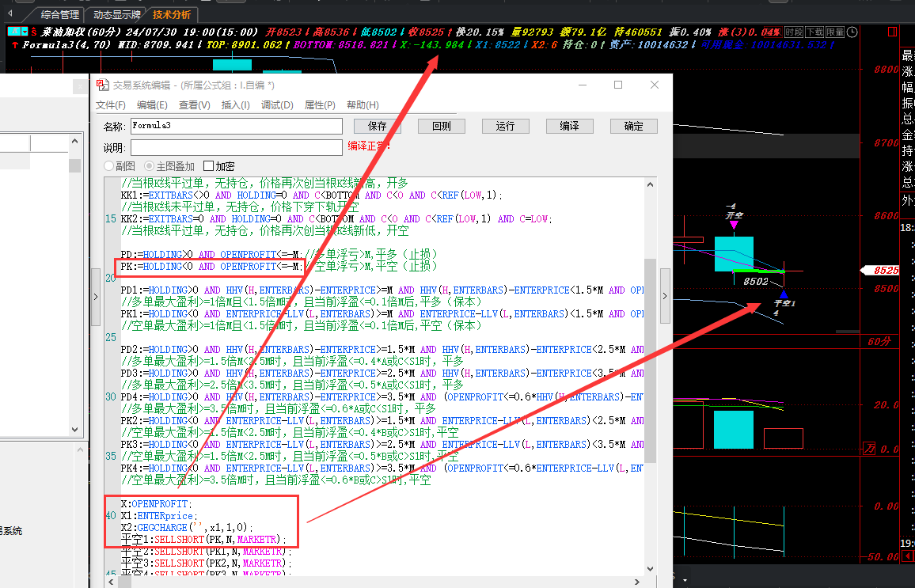Open the dropdown arrow beside the K icon
Image resolution: width=915 pixels, height=588 pixels.
(x=25, y=32)
